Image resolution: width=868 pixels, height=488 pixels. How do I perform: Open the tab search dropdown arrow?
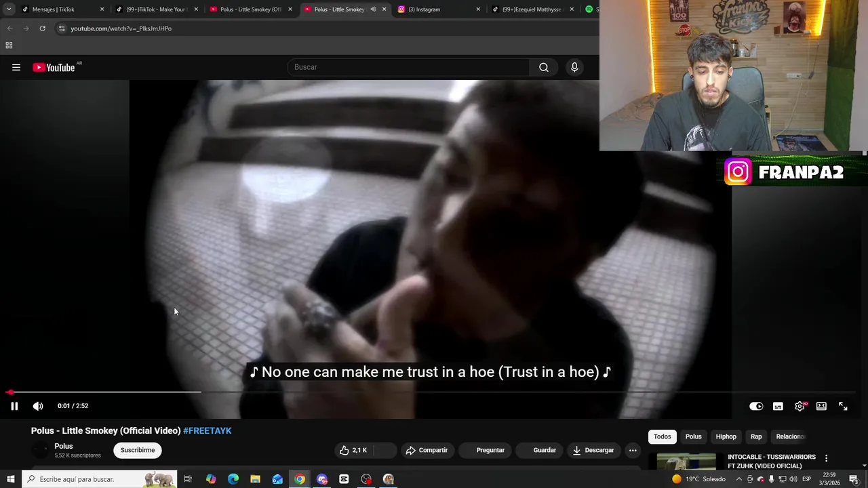coord(9,9)
